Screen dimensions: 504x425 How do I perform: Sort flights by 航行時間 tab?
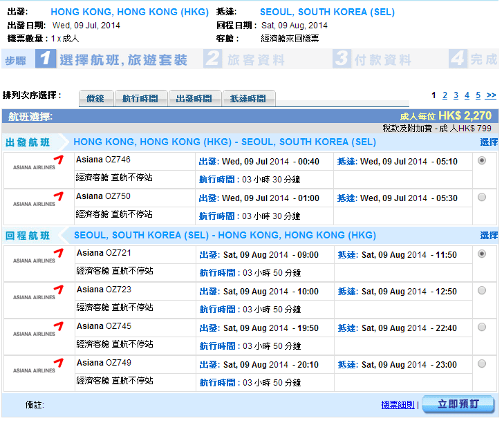pyautogui.click(x=140, y=99)
